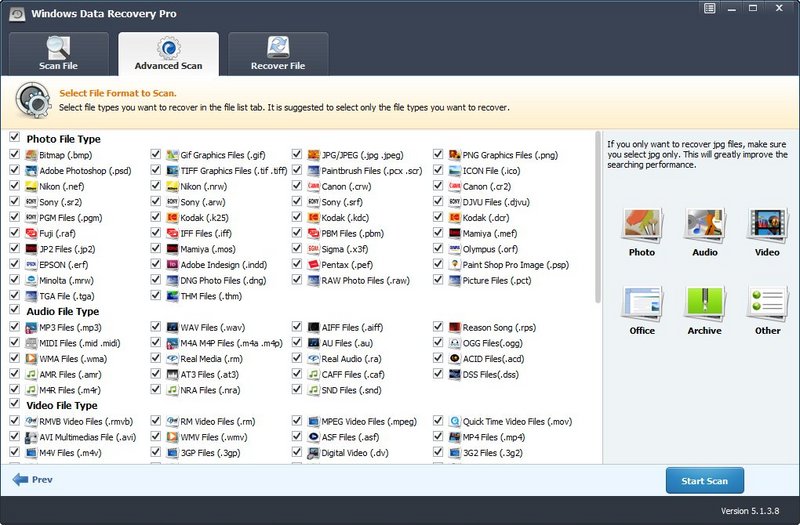Image resolution: width=800 pixels, height=525 pixels.
Task: Select the Video category icon
Action: (767, 225)
